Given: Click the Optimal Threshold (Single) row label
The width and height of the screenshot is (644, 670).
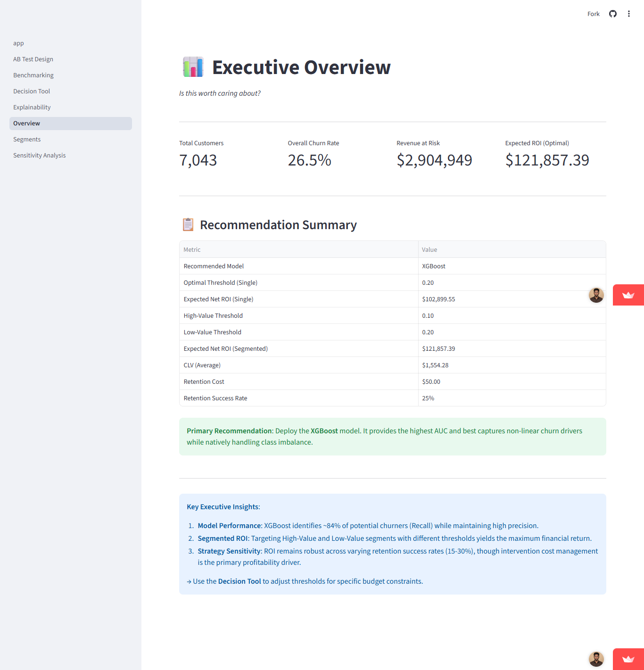Looking at the screenshot, I should (299, 282).
